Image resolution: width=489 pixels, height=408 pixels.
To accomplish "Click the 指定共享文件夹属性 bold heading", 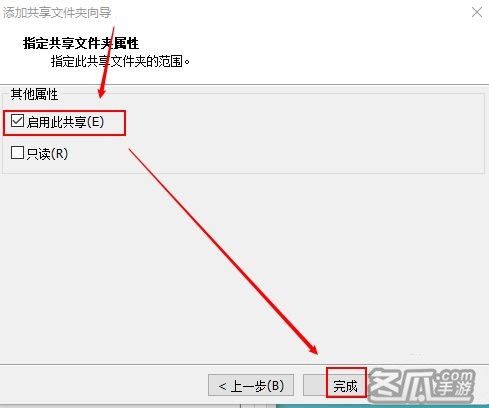I will [x=81, y=43].
